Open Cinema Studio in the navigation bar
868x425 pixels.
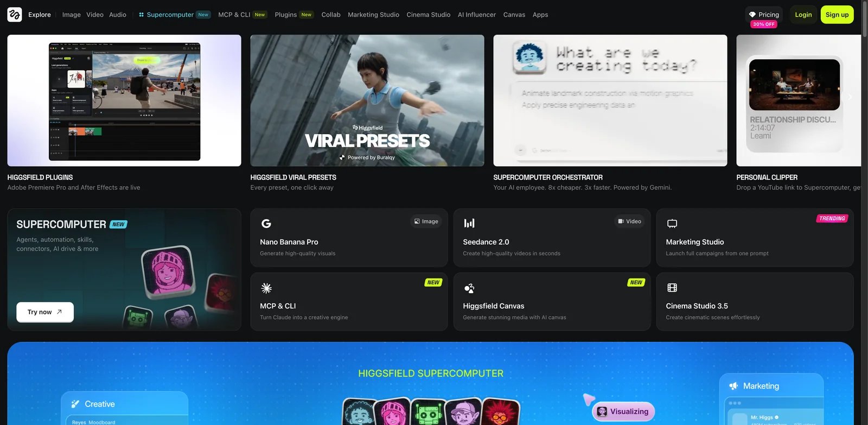coord(429,15)
